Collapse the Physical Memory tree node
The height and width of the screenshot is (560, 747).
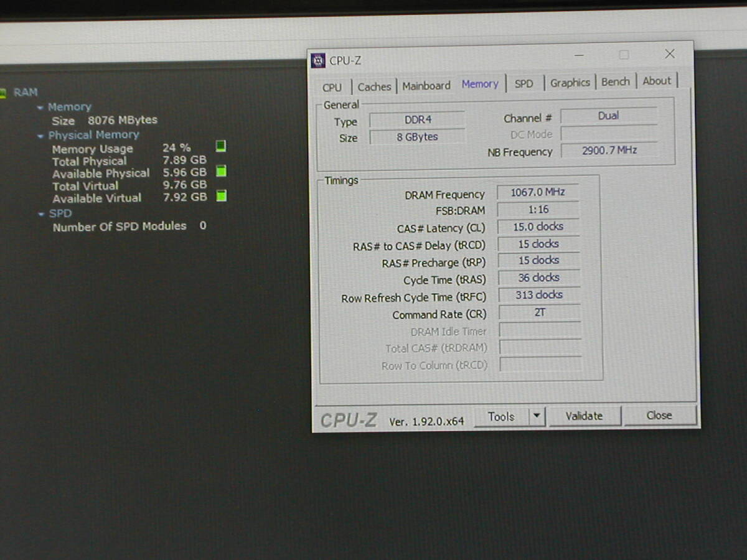[41, 136]
